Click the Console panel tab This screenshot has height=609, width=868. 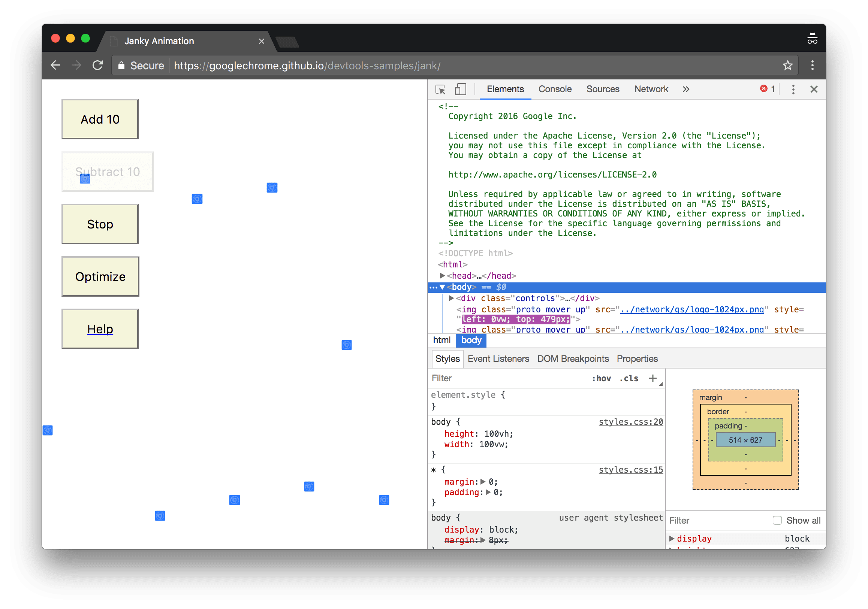click(x=554, y=88)
